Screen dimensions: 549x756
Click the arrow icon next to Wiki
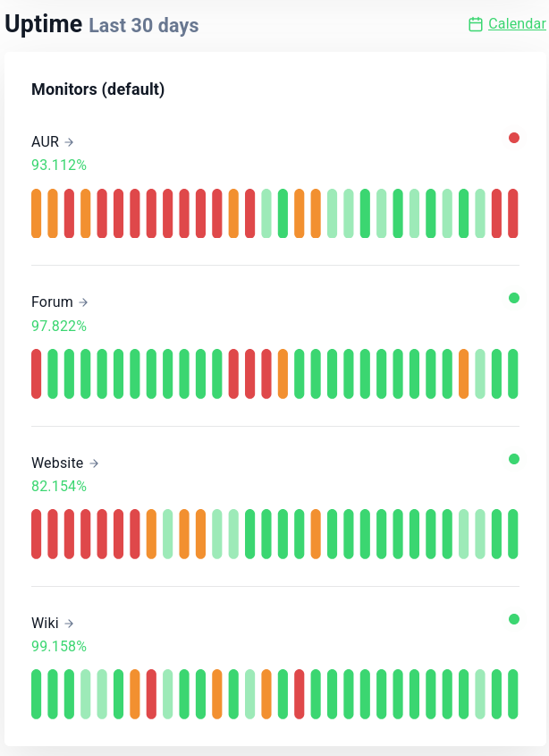69,623
